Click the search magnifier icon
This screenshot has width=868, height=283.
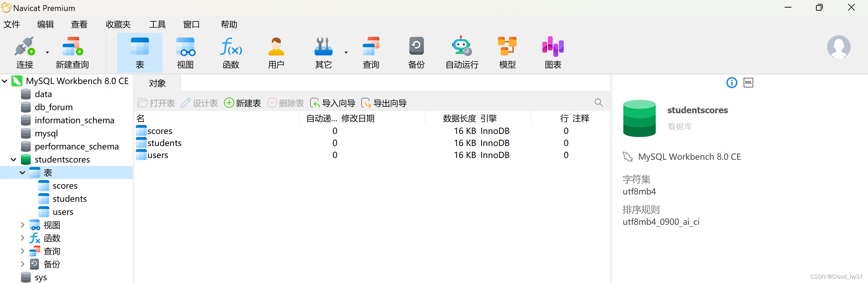point(599,103)
